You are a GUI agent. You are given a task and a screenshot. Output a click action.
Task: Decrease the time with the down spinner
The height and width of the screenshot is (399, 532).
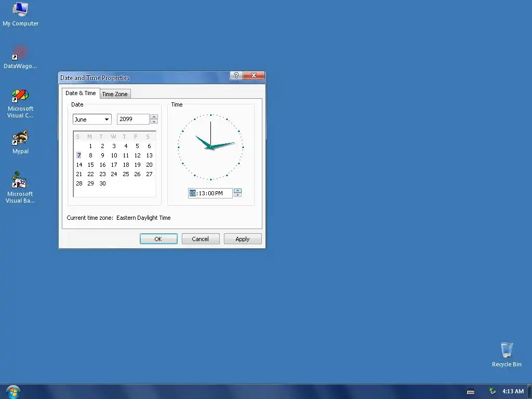click(x=237, y=195)
